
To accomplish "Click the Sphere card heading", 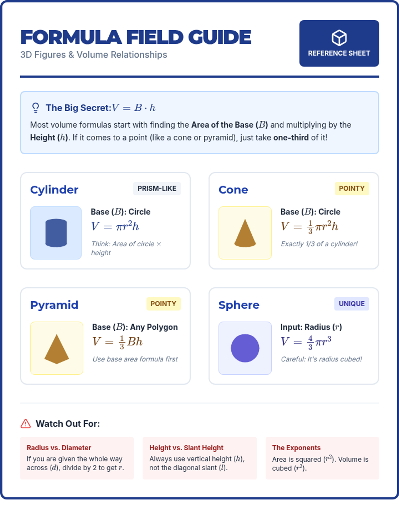I will click(x=239, y=305).
